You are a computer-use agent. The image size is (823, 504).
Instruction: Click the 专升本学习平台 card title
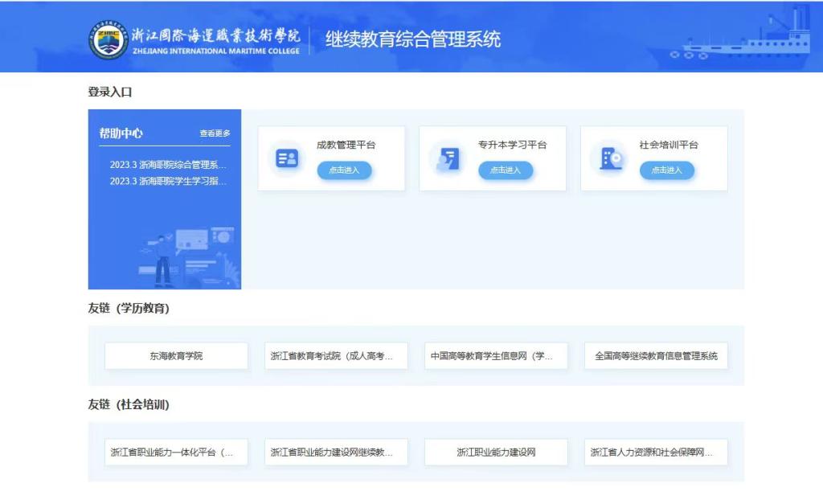512,145
